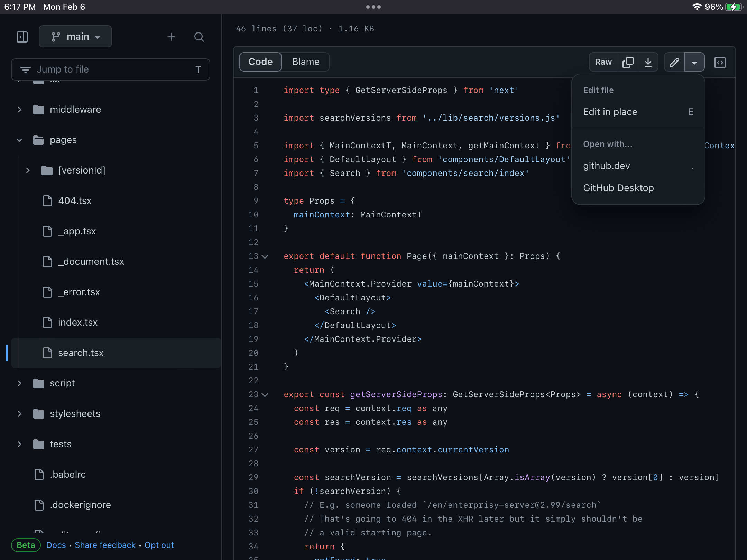
Task: Click the iPad multitasking three dots
Action: pos(373,7)
